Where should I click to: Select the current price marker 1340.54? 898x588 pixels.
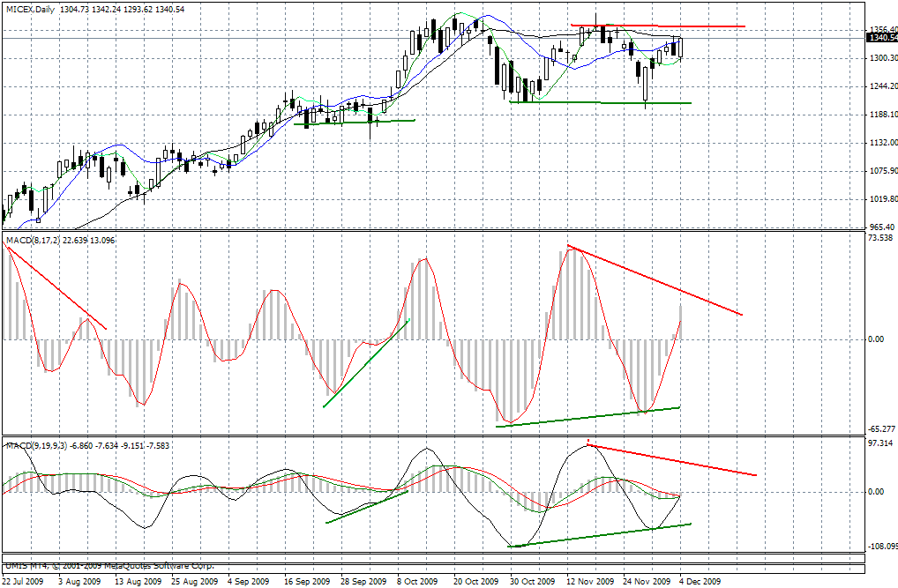pos(881,38)
